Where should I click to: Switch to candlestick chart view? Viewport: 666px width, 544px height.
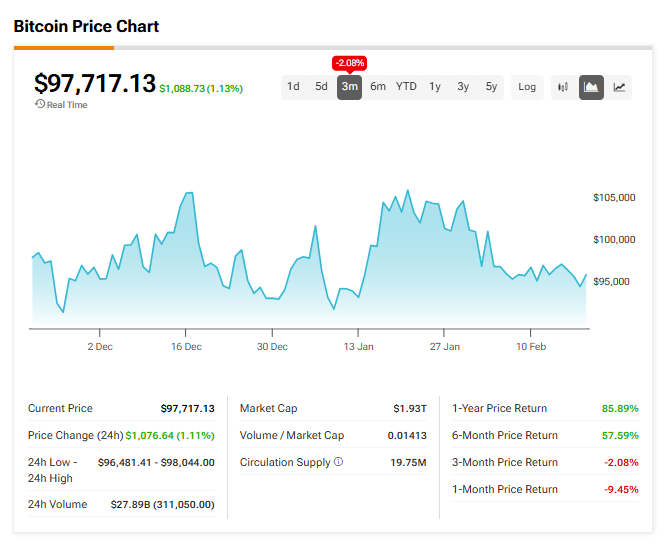click(563, 87)
